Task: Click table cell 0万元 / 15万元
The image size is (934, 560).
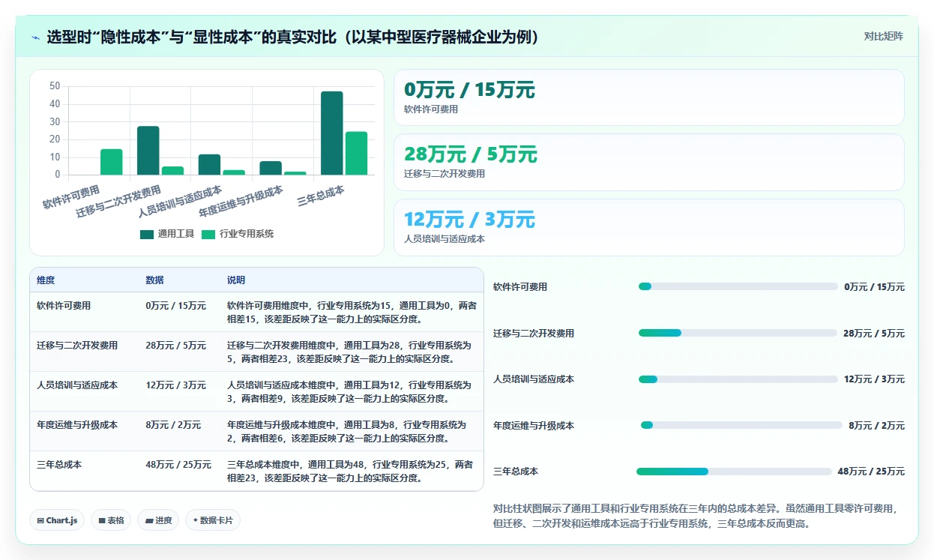Action: (175, 306)
